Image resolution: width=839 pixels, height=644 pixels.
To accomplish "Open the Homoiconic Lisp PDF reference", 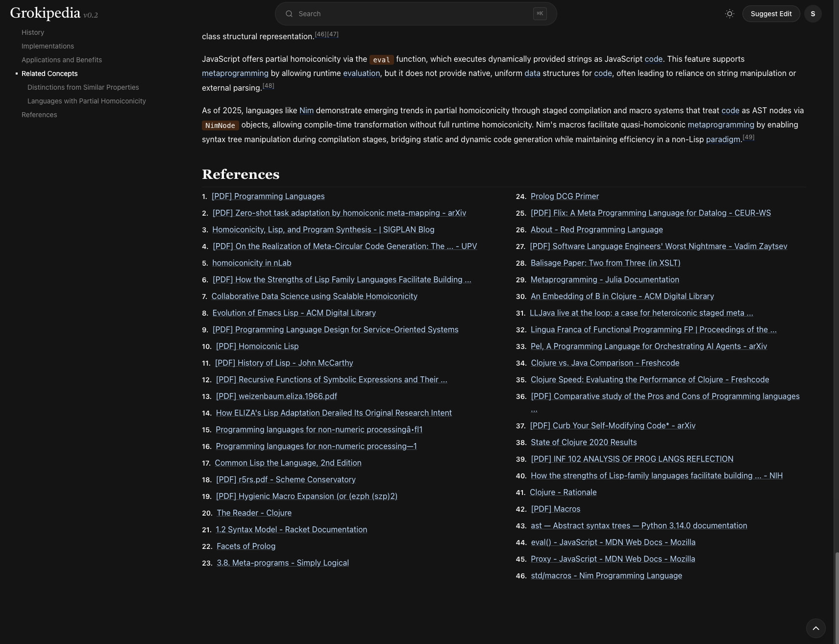I will [x=257, y=346].
